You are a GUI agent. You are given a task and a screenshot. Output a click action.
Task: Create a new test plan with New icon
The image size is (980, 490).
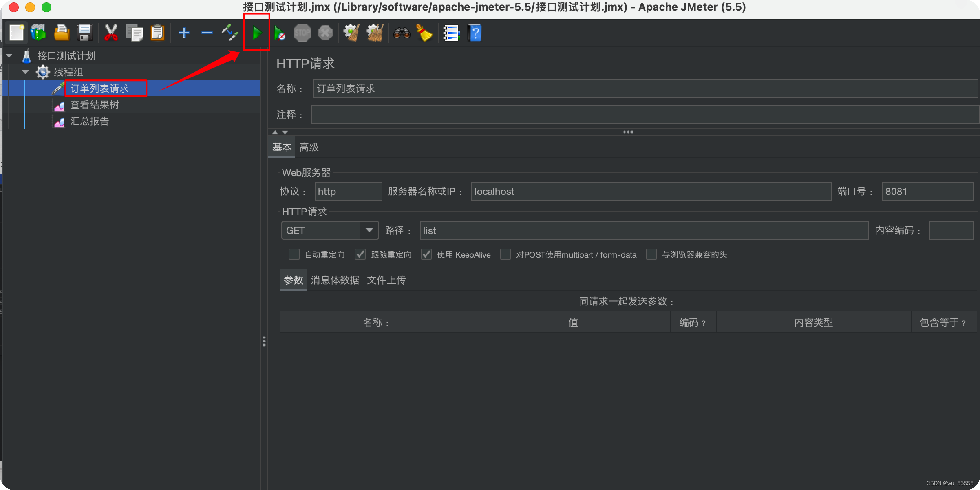[x=16, y=33]
